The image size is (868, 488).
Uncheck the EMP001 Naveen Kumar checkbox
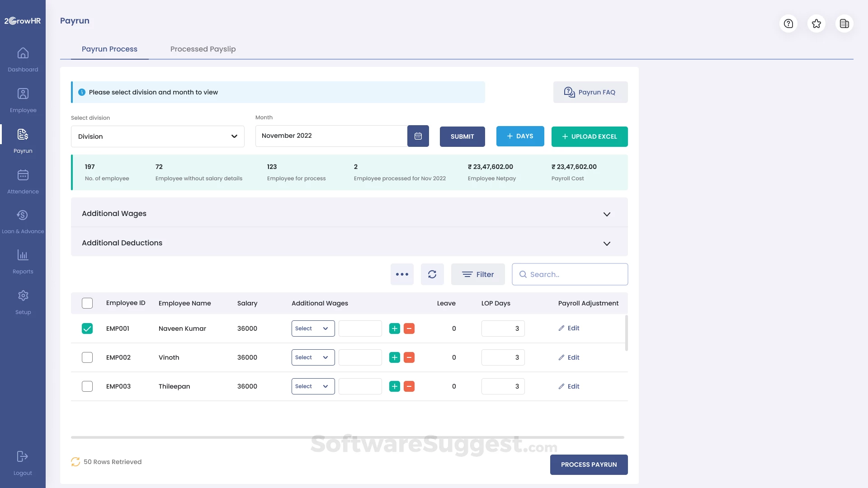click(87, 328)
